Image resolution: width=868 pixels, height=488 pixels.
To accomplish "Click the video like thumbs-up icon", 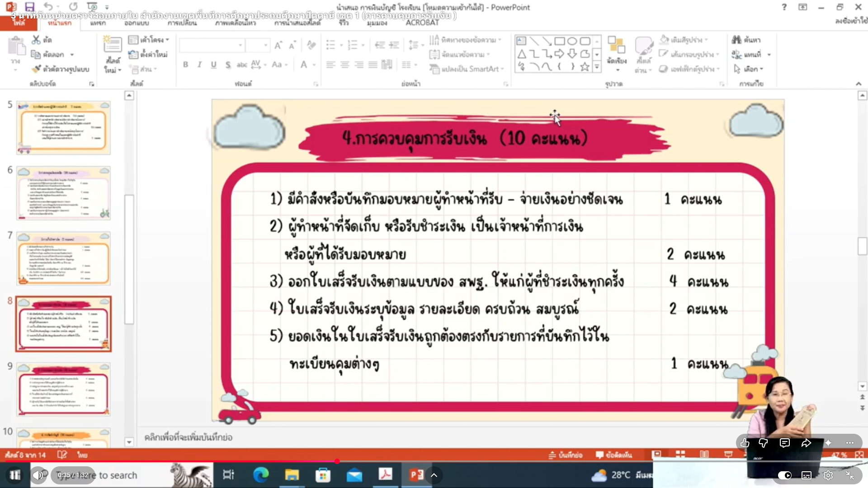I will pos(745,443).
